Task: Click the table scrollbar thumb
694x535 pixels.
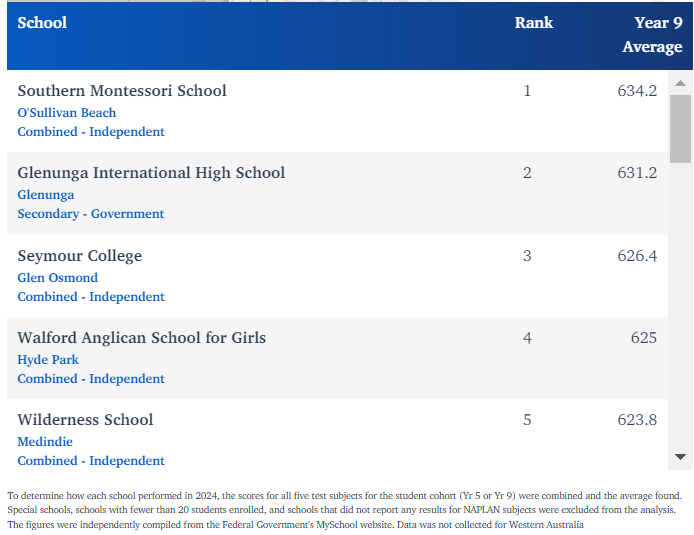Action: [x=680, y=128]
